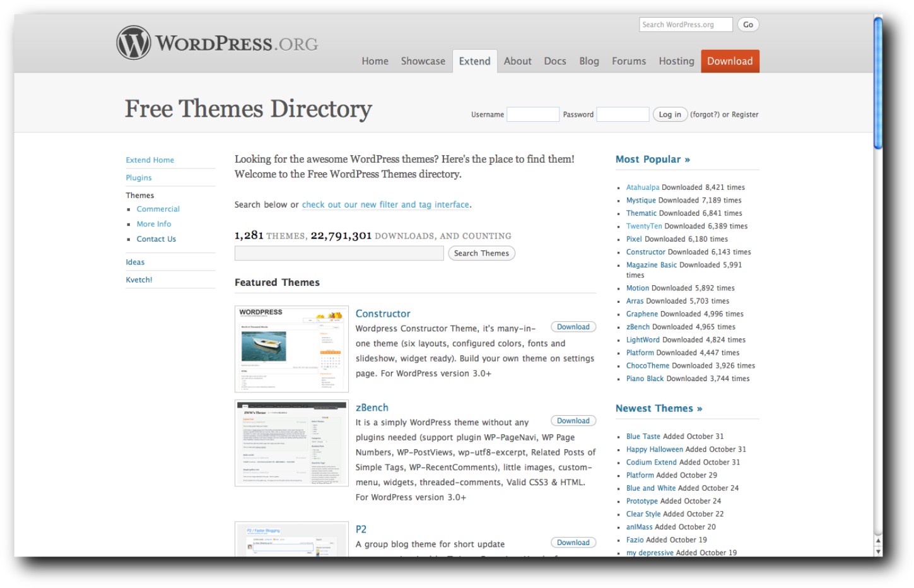
Task: Focus the Password input field
Action: pyautogui.click(x=623, y=114)
